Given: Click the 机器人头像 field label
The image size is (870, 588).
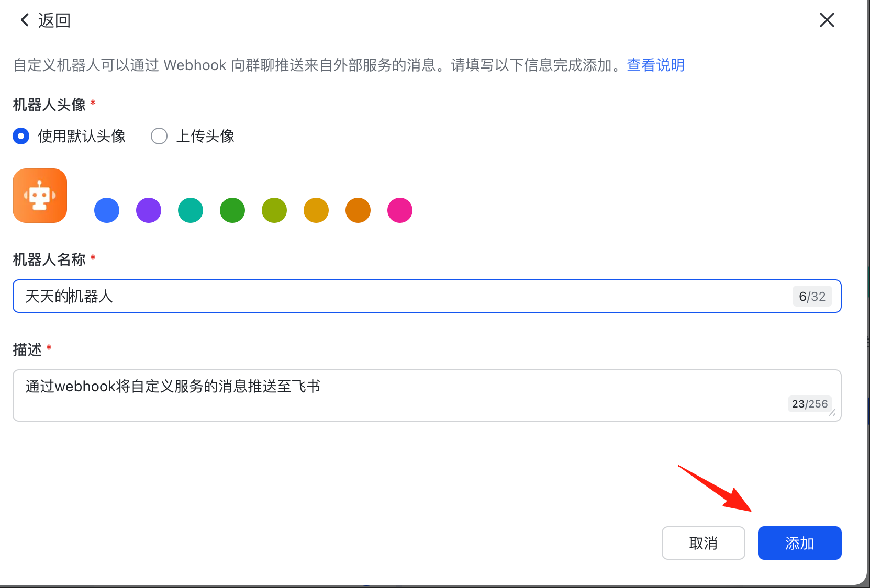Looking at the screenshot, I should pyautogui.click(x=49, y=105).
